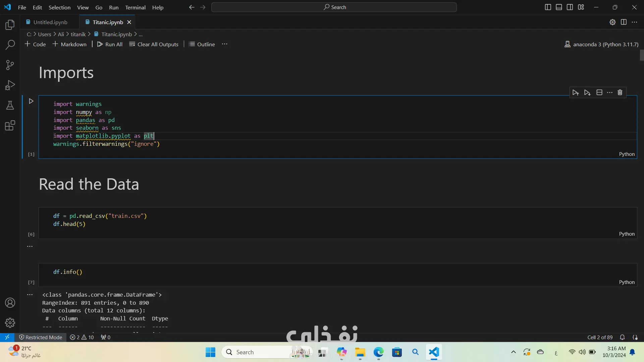The width and height of the screenshot is (644, 362).
Task: Open Source Control view
Action: click(10, 65)
